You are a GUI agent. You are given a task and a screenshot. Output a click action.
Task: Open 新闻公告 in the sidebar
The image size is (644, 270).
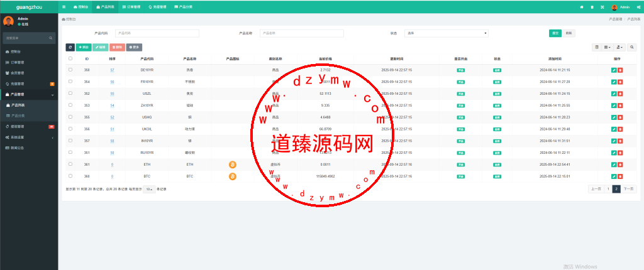click(x=29, y=148)
